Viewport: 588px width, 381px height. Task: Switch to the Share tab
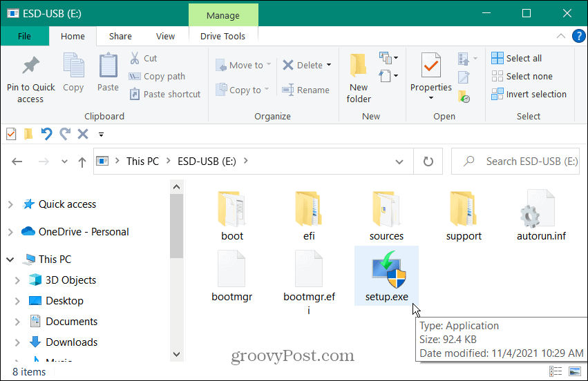(120, 37)
